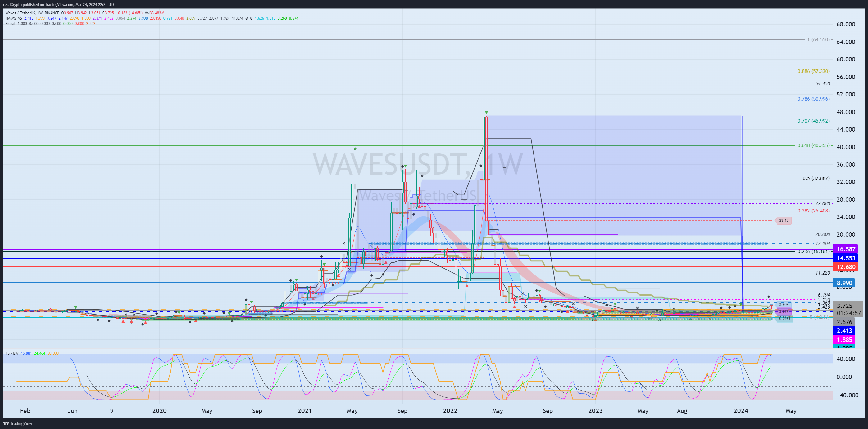Click the 0.618 (40.355) Fibonacci label
This screenshot has height=429, width=868.
813,146
